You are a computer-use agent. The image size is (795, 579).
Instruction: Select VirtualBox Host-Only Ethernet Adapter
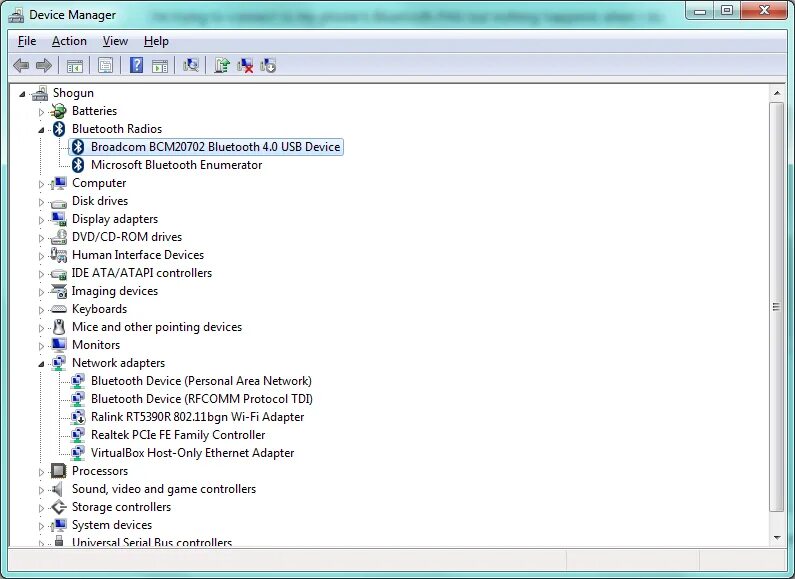192,453
